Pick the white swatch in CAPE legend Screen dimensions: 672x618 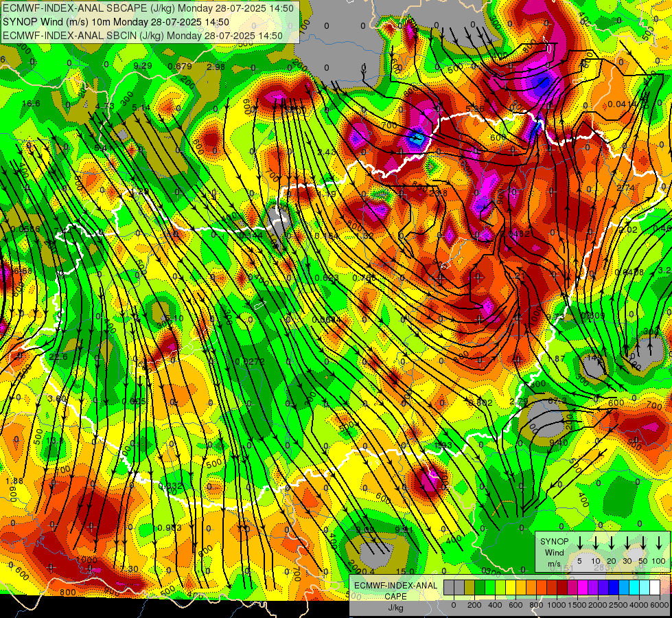click(655, 588)
